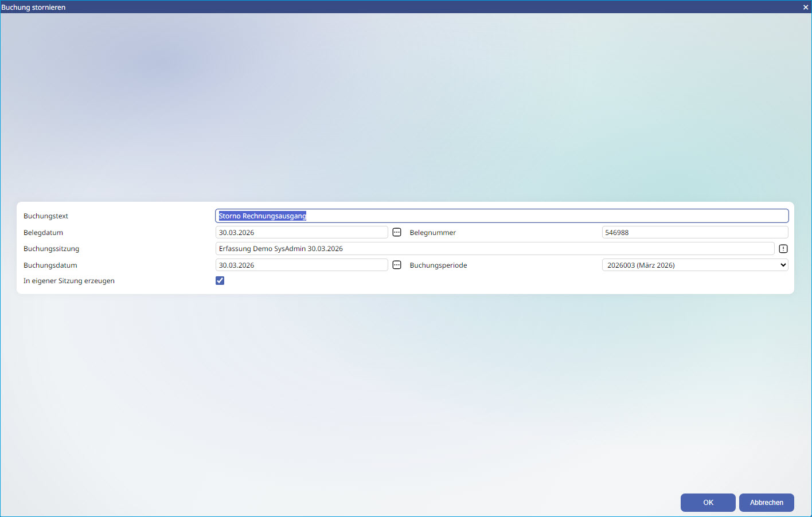Click the Buchung stornieren window title
The image size is (812, 517).
(33, 7)
